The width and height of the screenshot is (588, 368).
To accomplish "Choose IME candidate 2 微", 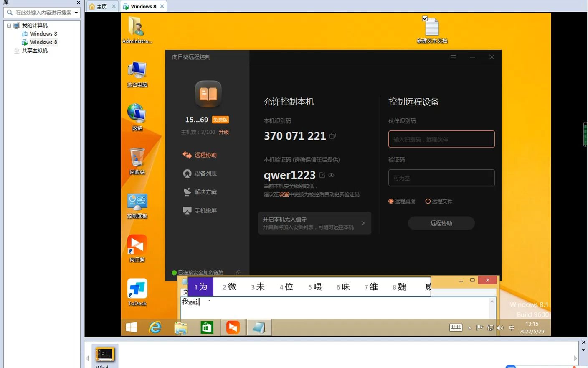I will (x=229, y=287).
